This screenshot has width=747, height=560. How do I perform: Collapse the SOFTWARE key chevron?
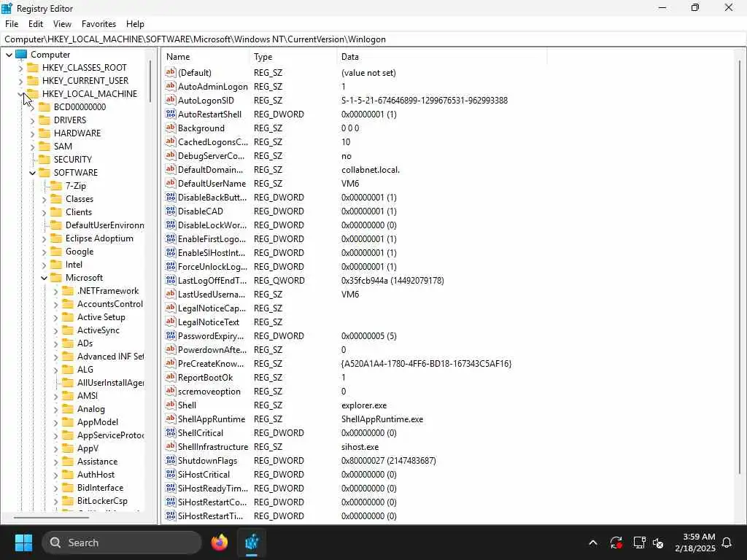click(x=32, y=173)
